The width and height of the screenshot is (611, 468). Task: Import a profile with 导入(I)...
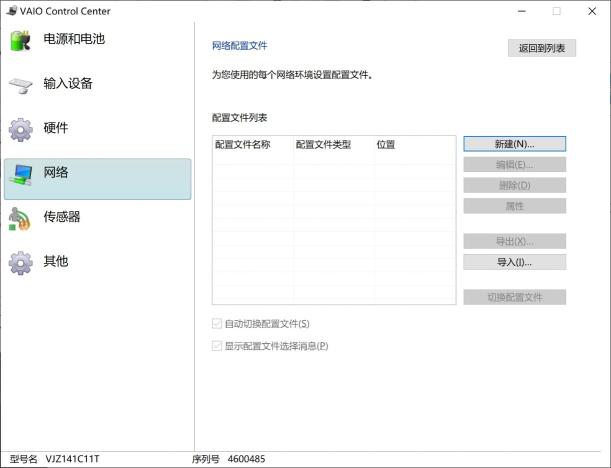tap(514, 262)
